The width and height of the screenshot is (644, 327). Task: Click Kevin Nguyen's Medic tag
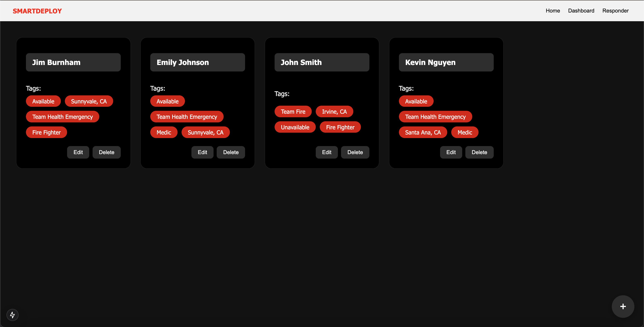tap(464, 132)
